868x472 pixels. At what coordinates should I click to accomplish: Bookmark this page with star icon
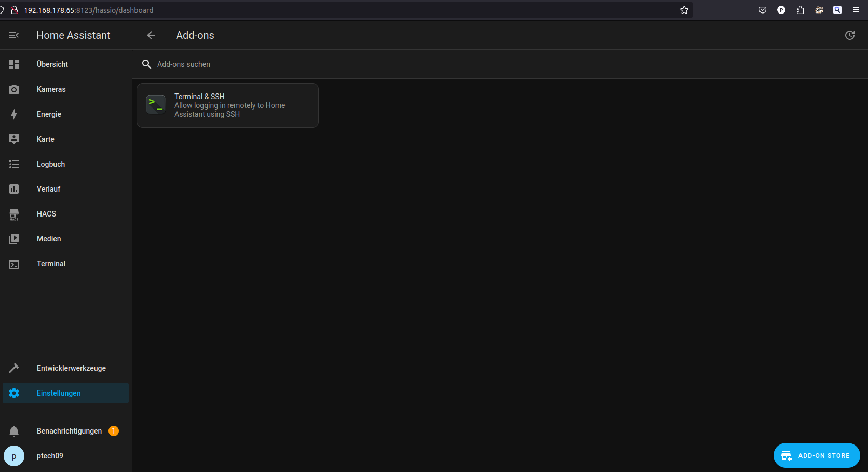[x=684, y=10]
